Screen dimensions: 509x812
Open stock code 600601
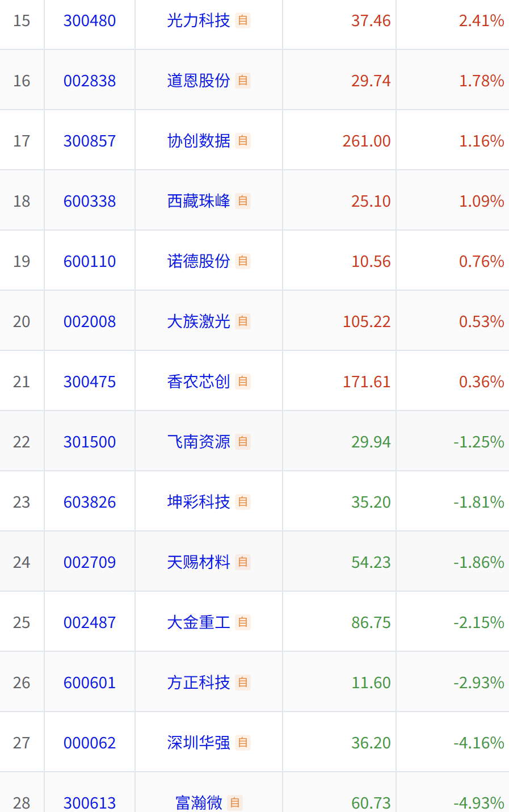(90, 683)
